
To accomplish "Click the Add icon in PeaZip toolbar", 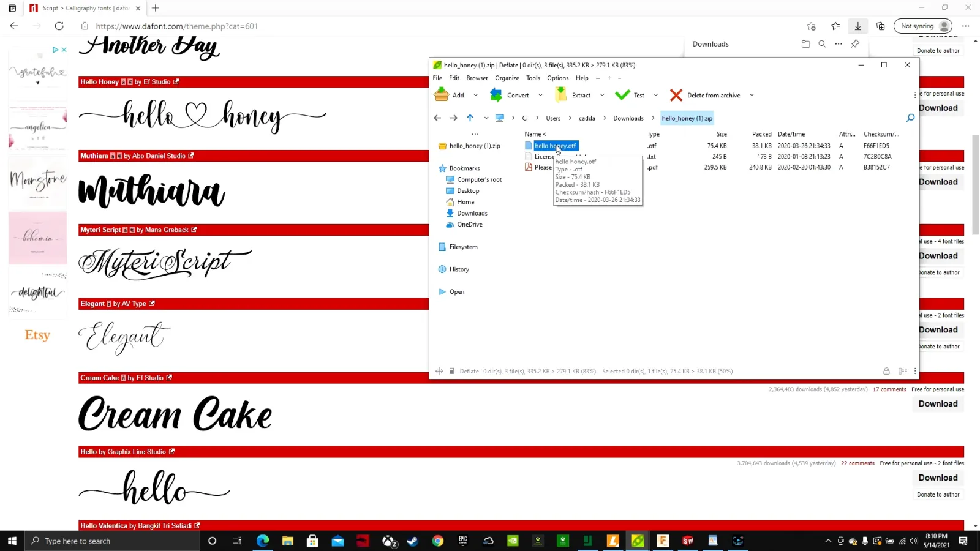I will tap(441, 95).
